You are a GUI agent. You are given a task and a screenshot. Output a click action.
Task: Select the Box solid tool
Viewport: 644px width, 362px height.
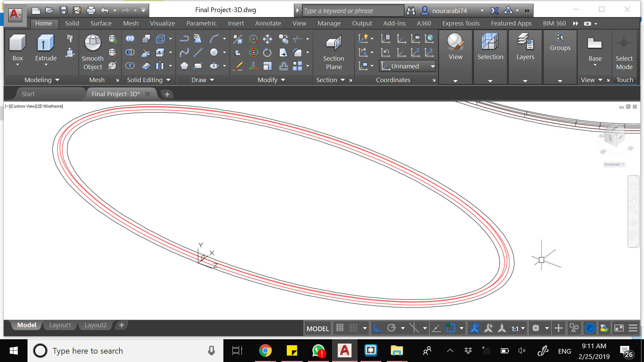[17, 43]
